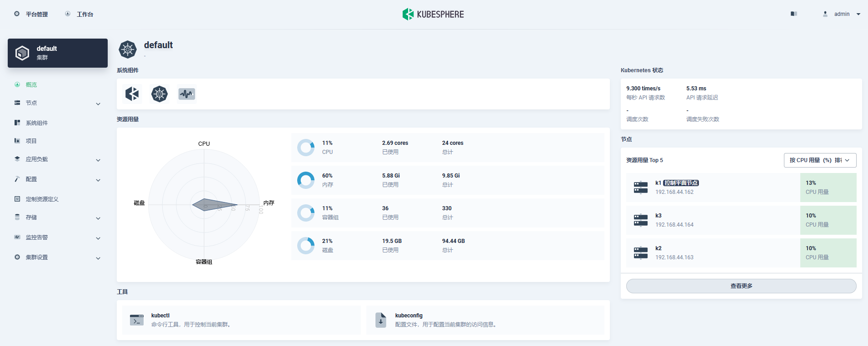Screen dimensions: 868x346
Task: Click the gear icon next to 平台管理
Action: point(17,14)
